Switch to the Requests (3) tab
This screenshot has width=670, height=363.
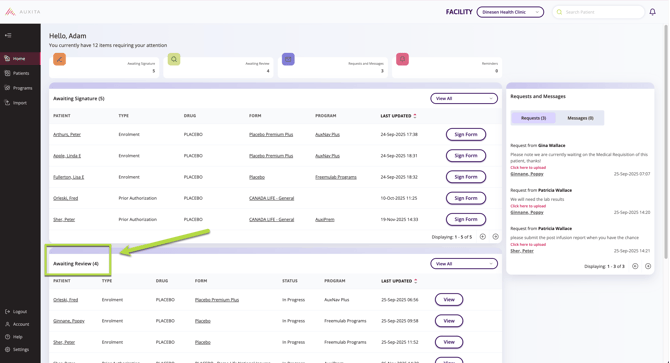click(533, 118)
